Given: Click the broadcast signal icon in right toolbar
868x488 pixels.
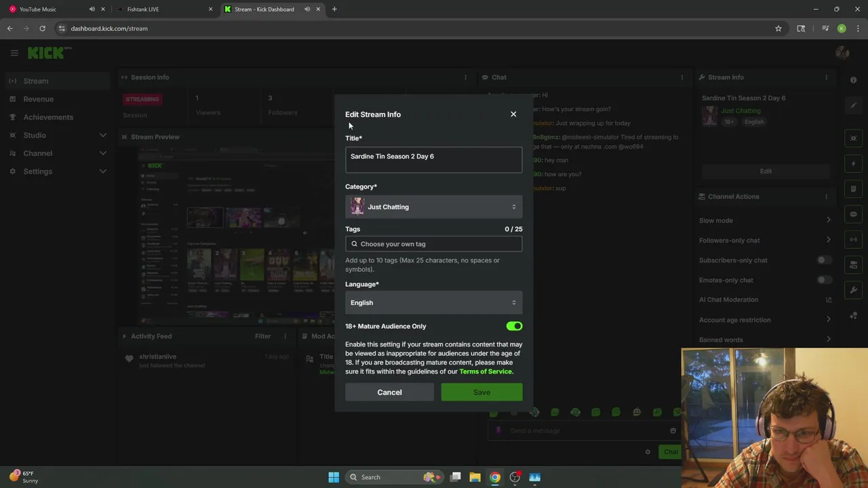Looking at the screenshot, I should (x=854, y=239).
